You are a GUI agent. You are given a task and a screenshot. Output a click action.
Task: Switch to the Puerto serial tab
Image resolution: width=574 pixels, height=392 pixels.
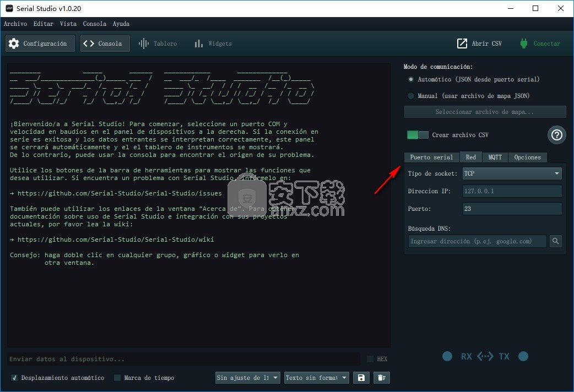(431, 157)
